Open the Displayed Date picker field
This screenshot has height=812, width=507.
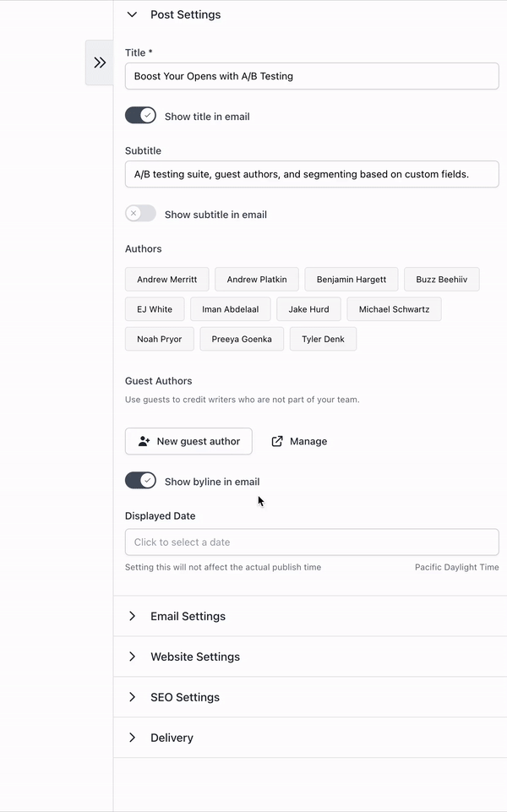click(312, 542)
